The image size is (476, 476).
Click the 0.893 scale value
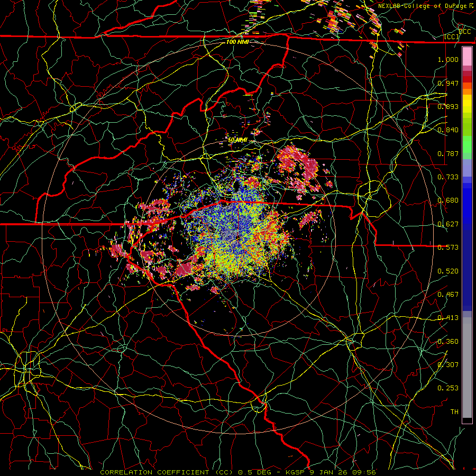tap(448, 106)
